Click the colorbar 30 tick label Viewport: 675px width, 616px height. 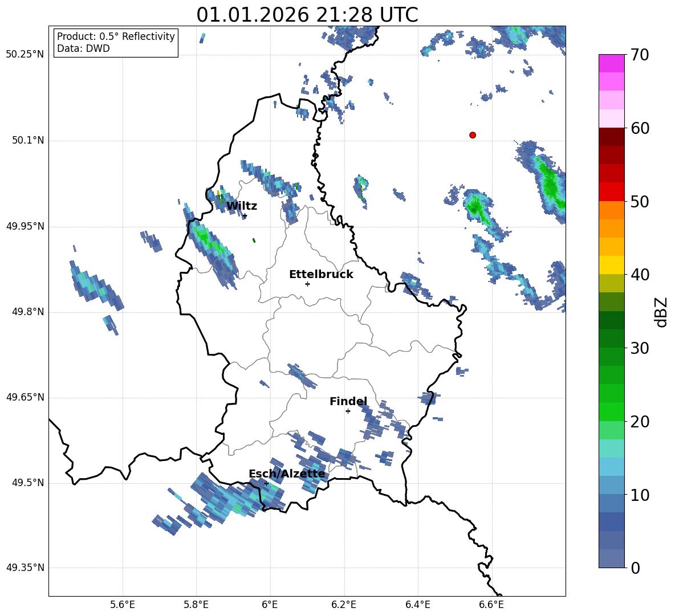(x=640, y=348)
